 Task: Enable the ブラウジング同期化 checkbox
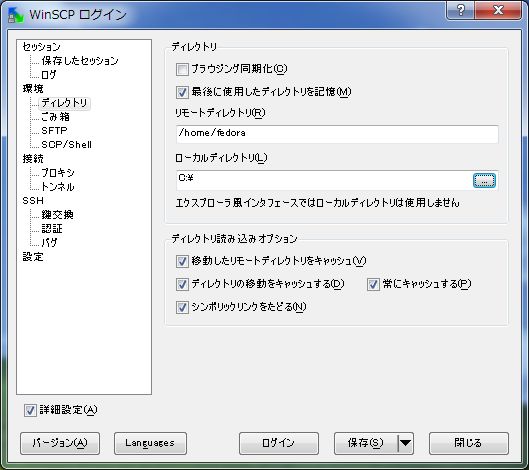pos(182,70)
